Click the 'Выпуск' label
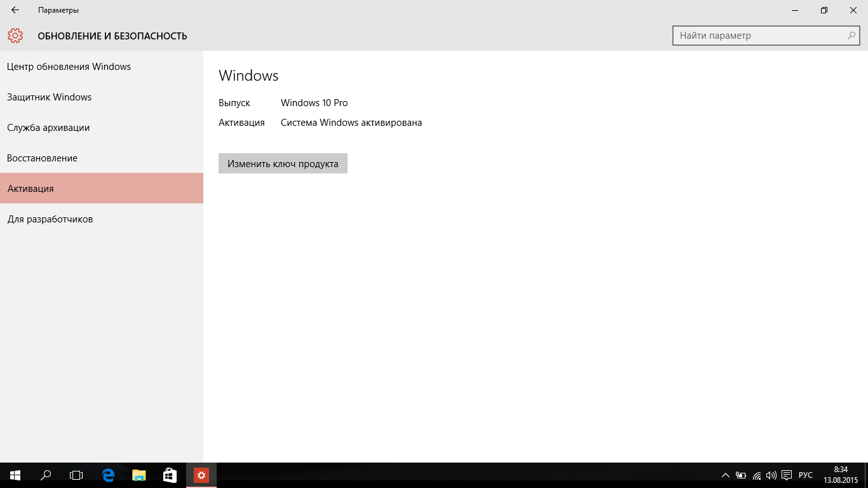The height and width of the screenshot is (488, 868). 234,103
